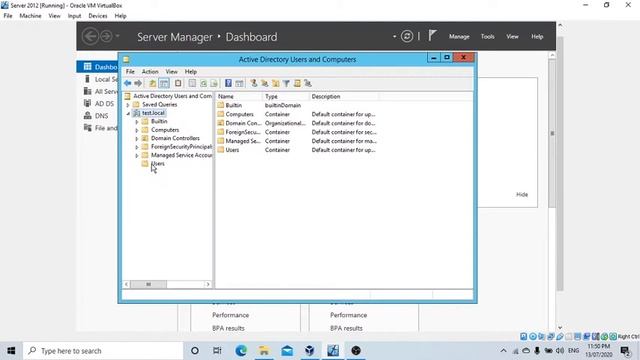Click Server Manager back navigation arrow

pyautogui.click(x=90, y=36)
